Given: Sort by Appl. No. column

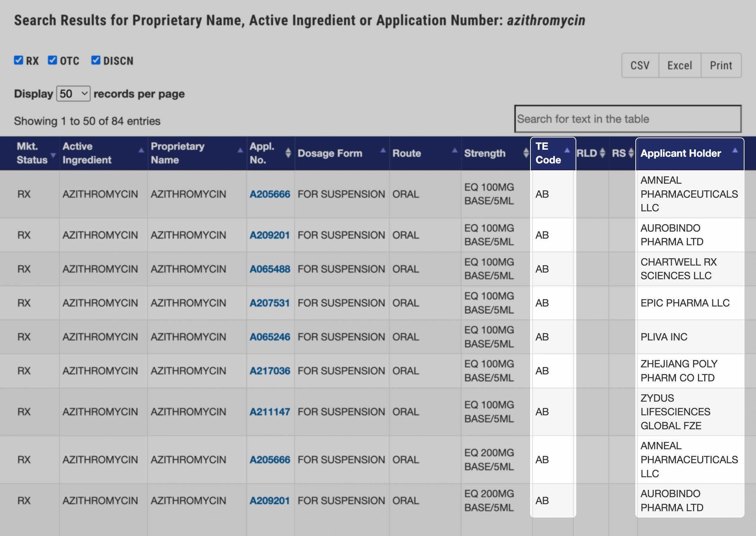Looking at the screenshot, I should point(271,153).
